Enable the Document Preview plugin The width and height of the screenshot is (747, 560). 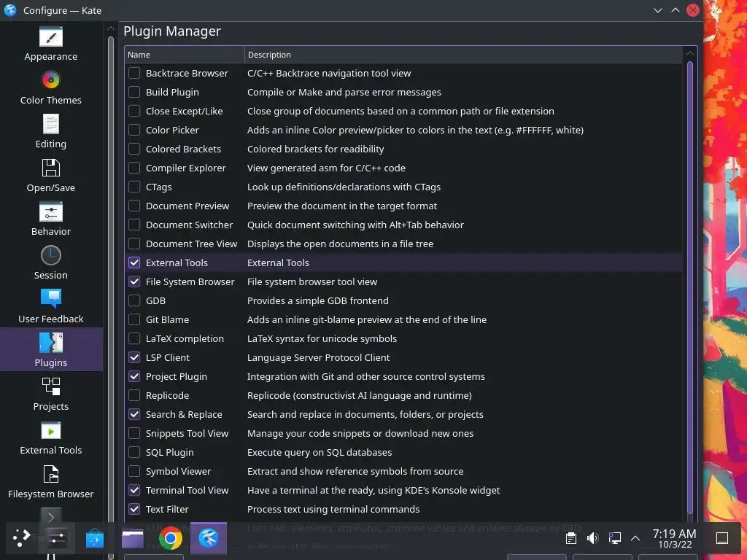point(134,206)
